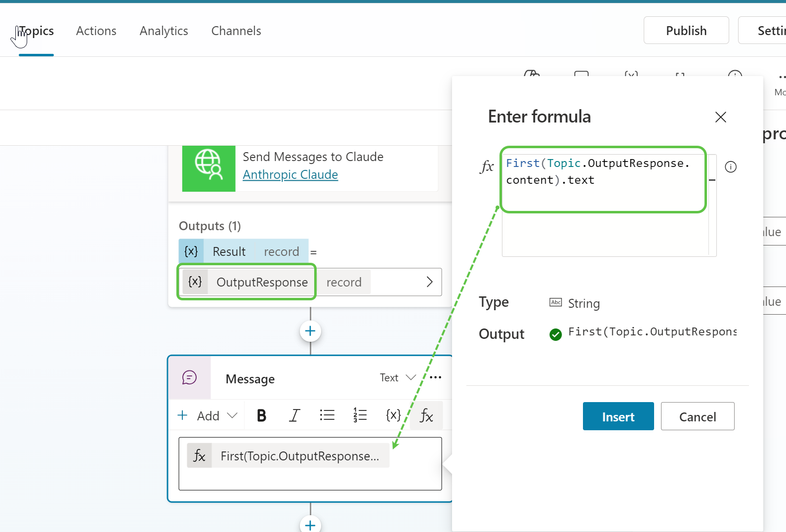786x532 pixels.
Task: Go to the Channels tab
Action: [236, 31]
